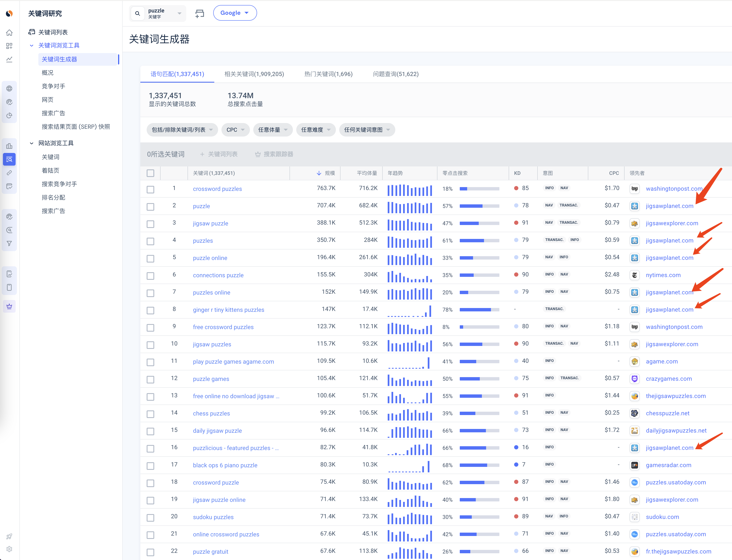Open the CPC filter dropdown
732x560 pixels.
pos(235,130)
